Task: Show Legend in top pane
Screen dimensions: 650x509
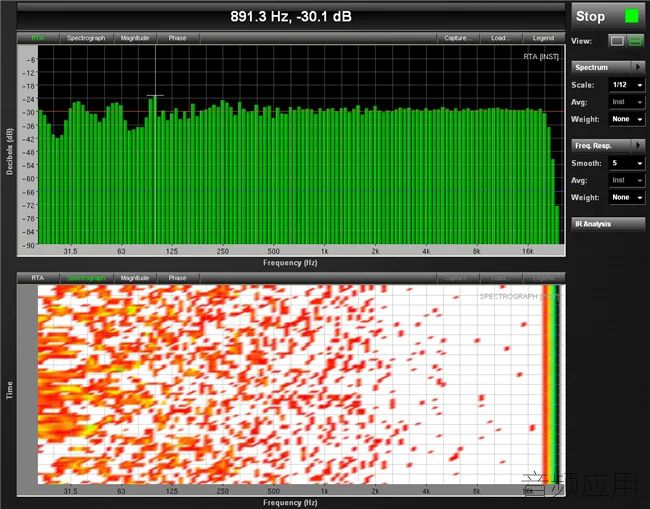Action: point(543,38)
